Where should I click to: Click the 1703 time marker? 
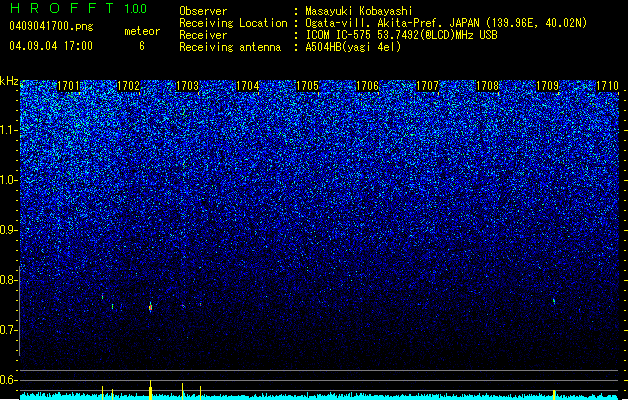[188, 86]
